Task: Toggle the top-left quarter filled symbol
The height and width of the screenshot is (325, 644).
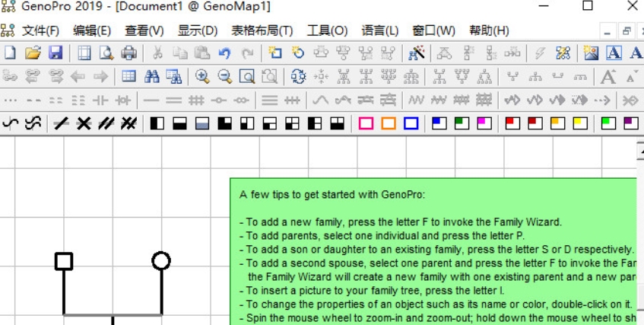Action: [224, 123]
